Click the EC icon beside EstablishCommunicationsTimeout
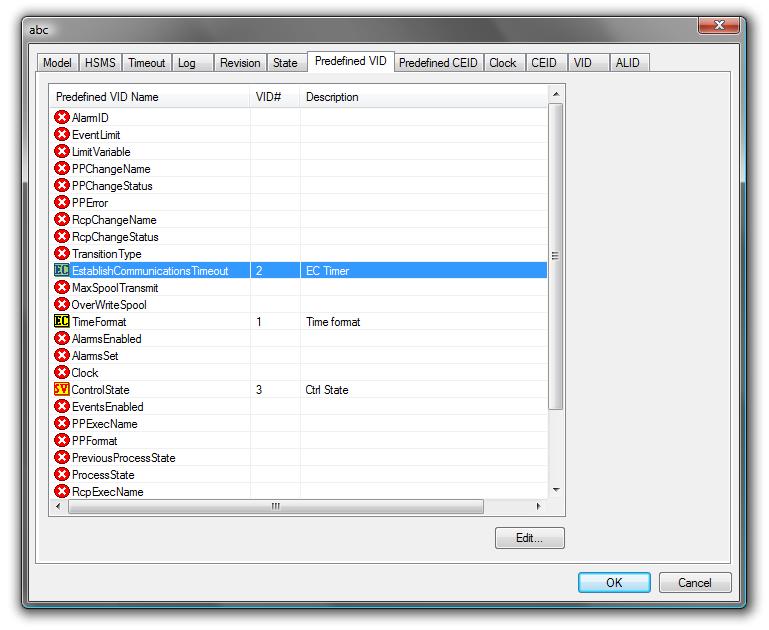Viewport: 769px width, 630px height. [62, 271]
